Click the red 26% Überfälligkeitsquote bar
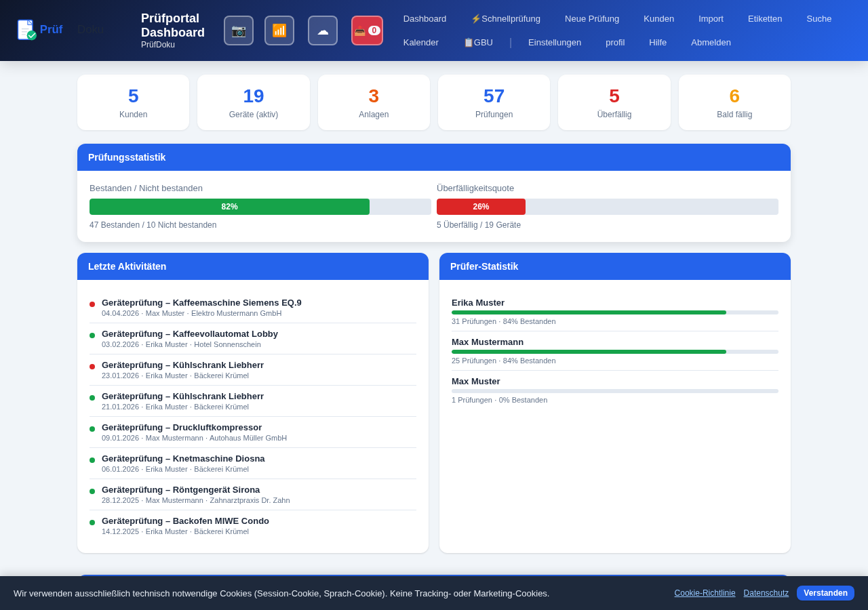Viewport: 868px width, 610px height. click(x=481, y=207)
